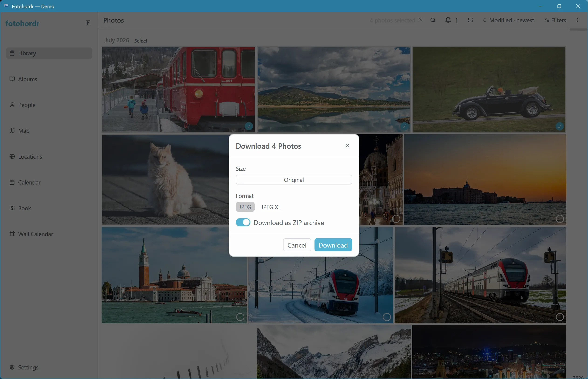Screen dimensions: 588x379
Task: Collapse the sidebar panel icon
Action: (88, 23)
